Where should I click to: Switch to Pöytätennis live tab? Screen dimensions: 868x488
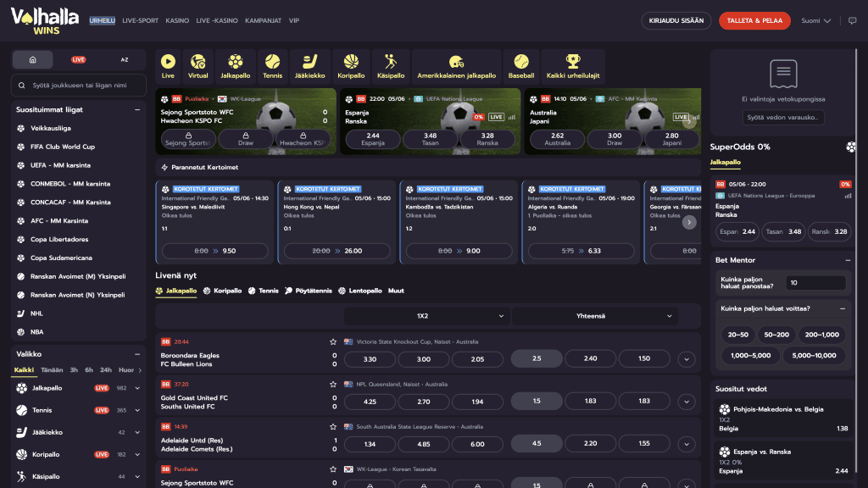point(309,291)
